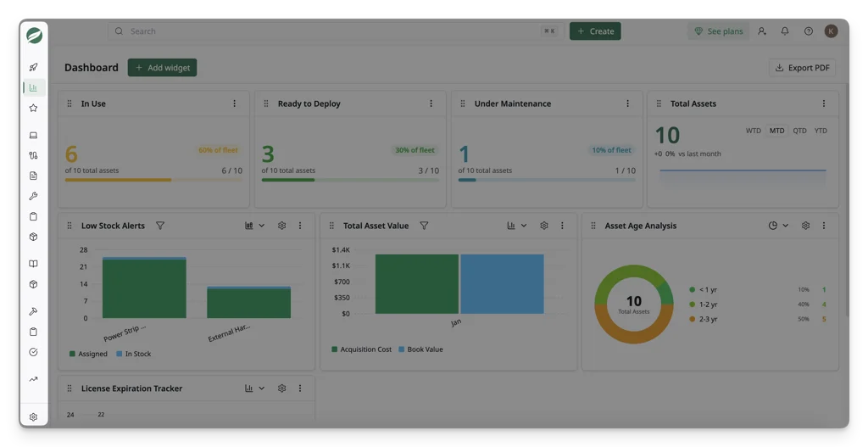Click the Search input field
The width and height of the screenshot is (868, 447).
[x=334, y=31]
